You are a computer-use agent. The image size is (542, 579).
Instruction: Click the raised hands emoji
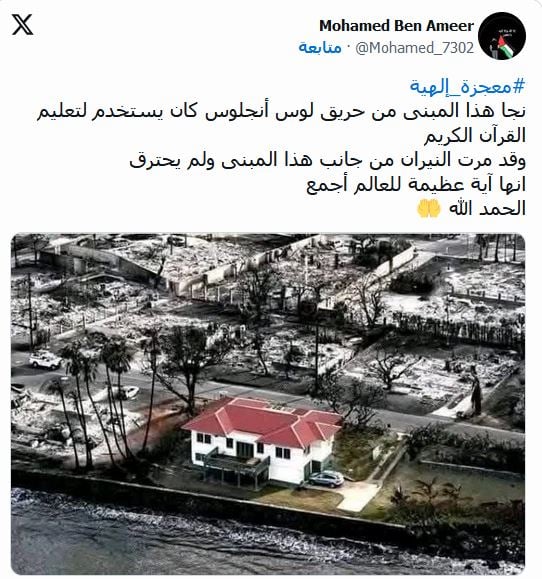(429, 209)
